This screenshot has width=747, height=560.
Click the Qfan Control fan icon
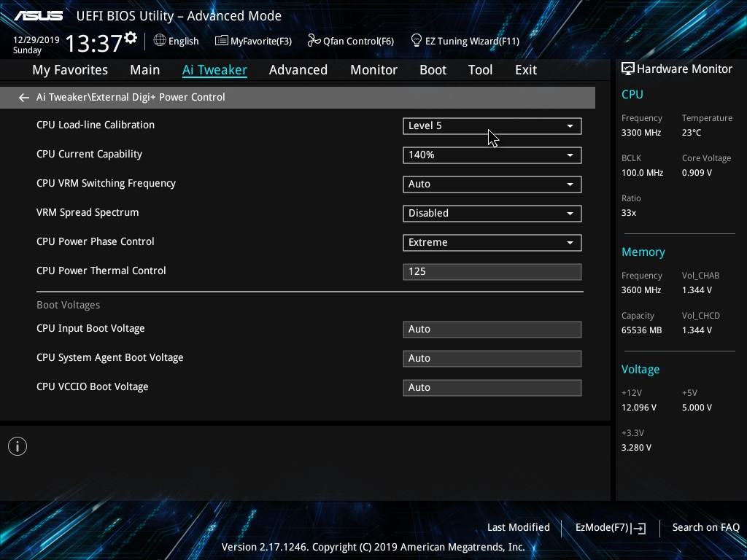(x=314, y=41)
